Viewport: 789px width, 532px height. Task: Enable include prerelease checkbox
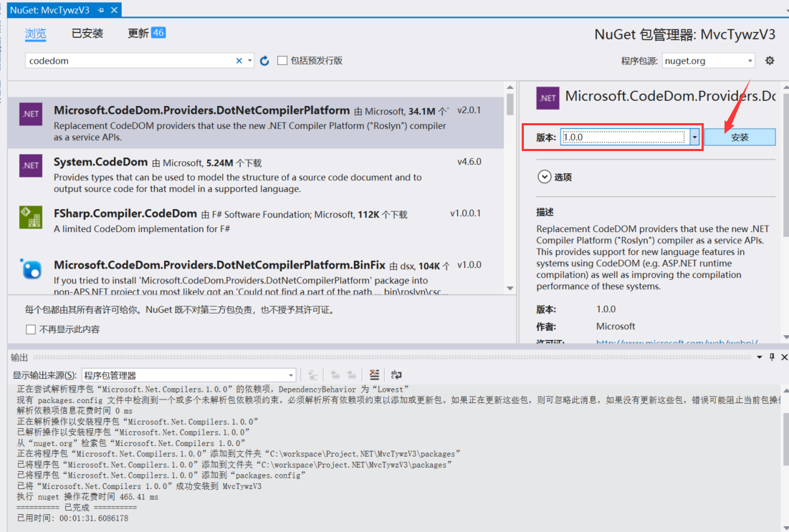pyautogui.click(x=282, y=60)
